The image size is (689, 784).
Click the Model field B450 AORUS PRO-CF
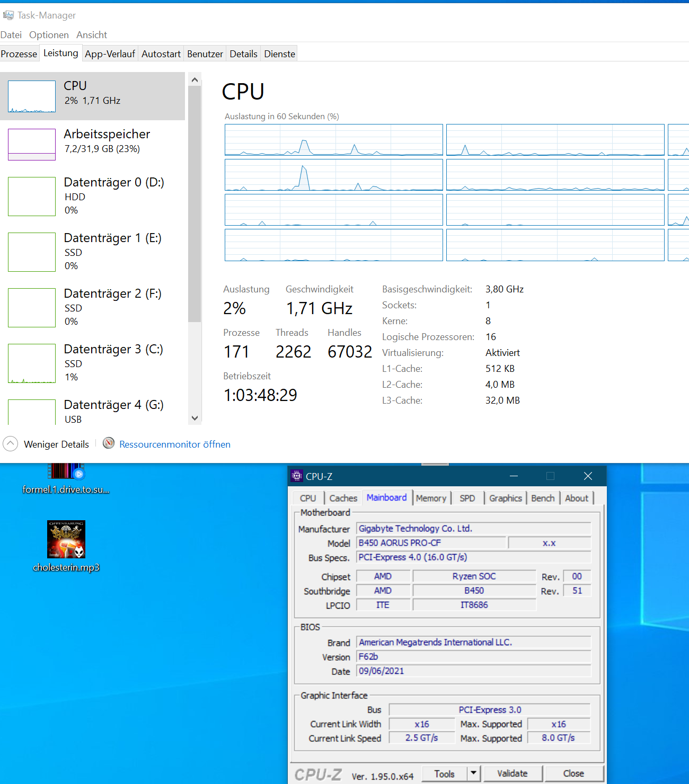(x=431, y=543)
